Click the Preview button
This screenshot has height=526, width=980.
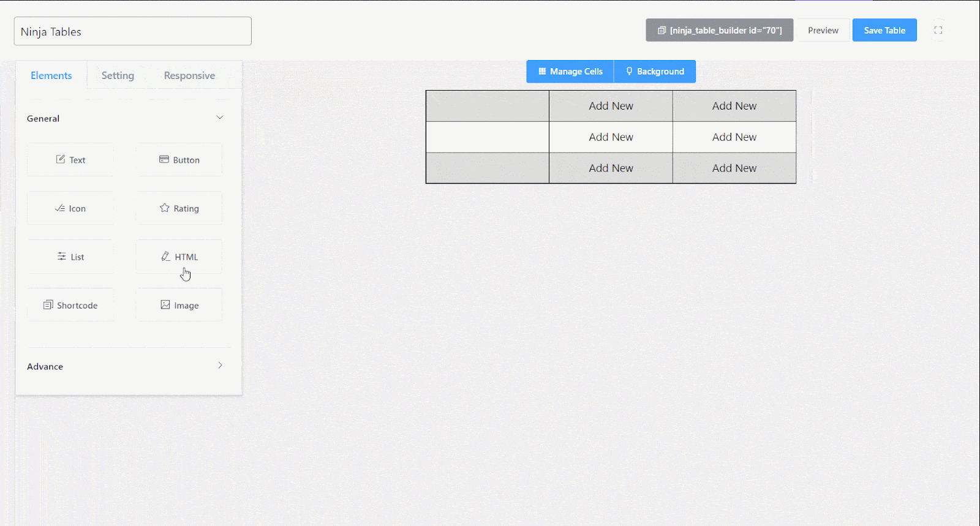point(823,30)
